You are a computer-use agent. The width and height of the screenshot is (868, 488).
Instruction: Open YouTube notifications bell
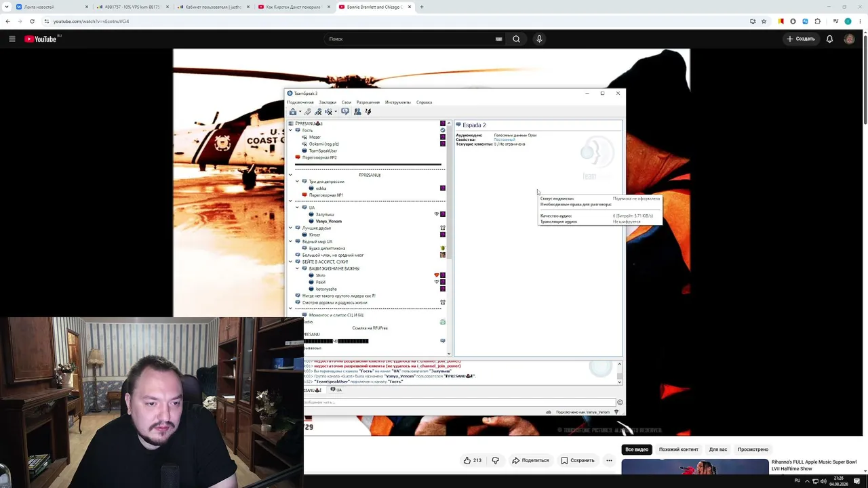(x=829, y=39)
